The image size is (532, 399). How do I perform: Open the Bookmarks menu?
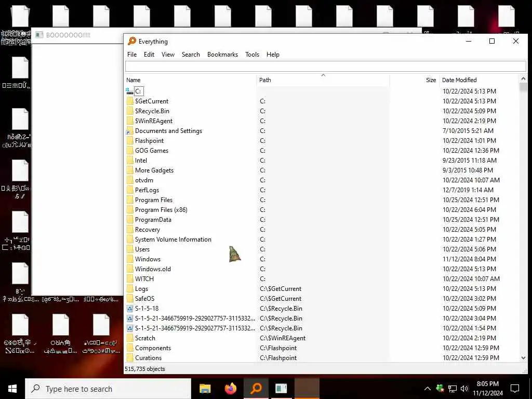pyautogui.click(x=222, y=55)
